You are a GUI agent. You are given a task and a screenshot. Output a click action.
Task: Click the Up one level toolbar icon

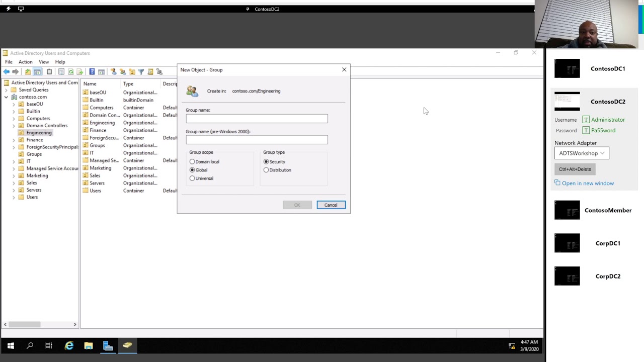tap(28, 72)
